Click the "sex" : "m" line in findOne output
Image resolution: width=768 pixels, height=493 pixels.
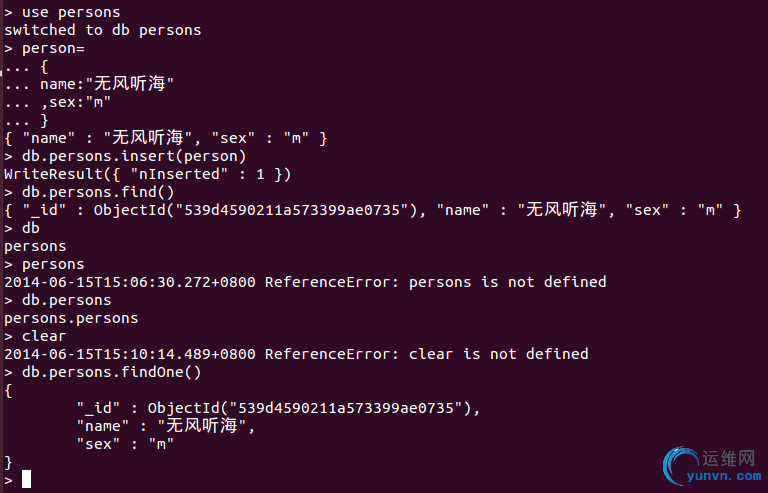pyautogui.click(x=125, y=444)
